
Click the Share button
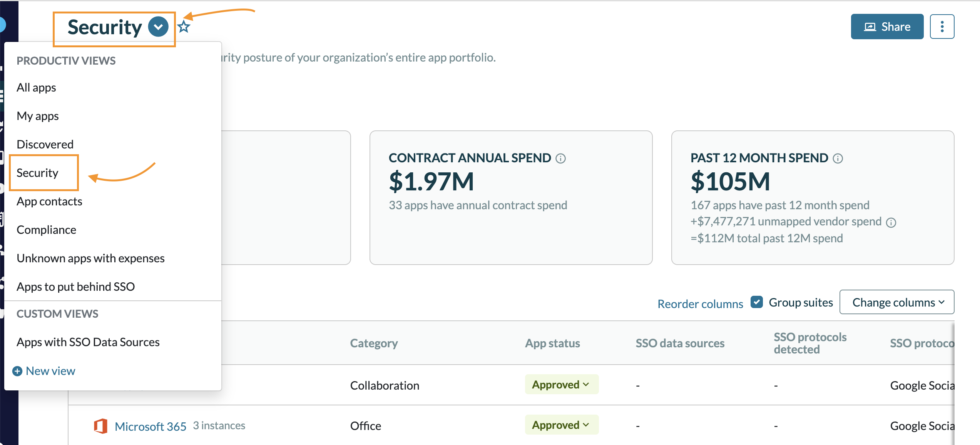coord(887,27)
